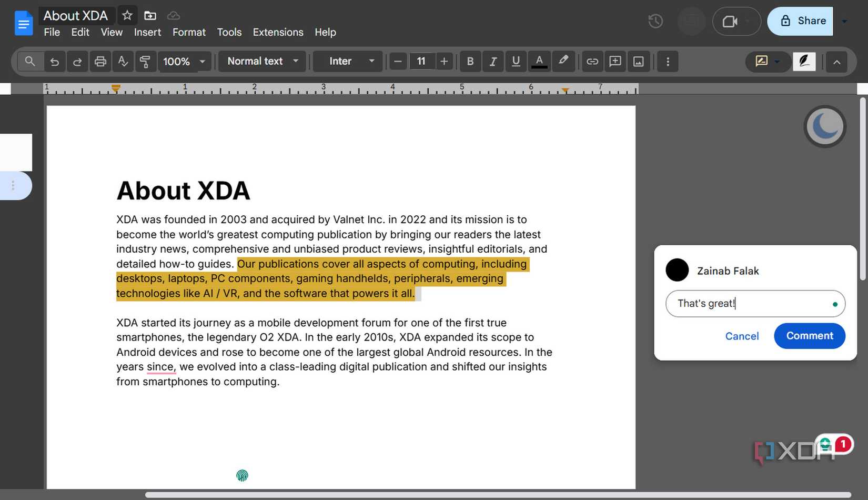
Task: Print the document
Action: (100, 62)
